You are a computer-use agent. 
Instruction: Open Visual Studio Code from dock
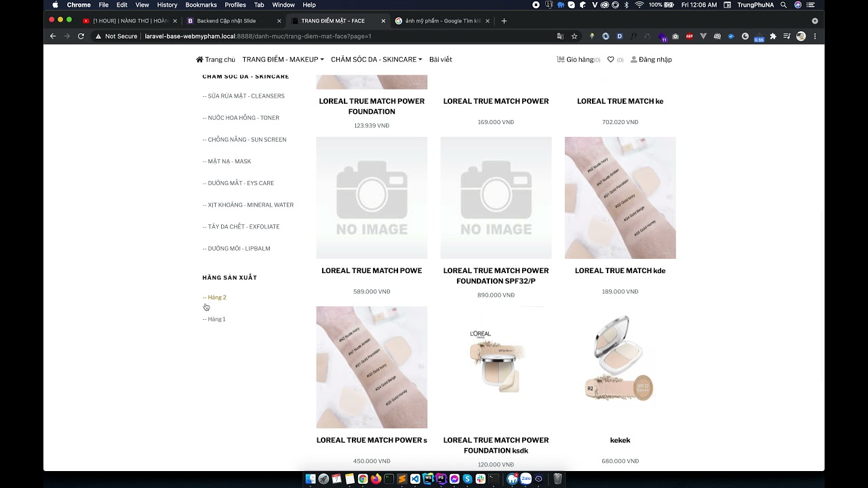(415, 479)
